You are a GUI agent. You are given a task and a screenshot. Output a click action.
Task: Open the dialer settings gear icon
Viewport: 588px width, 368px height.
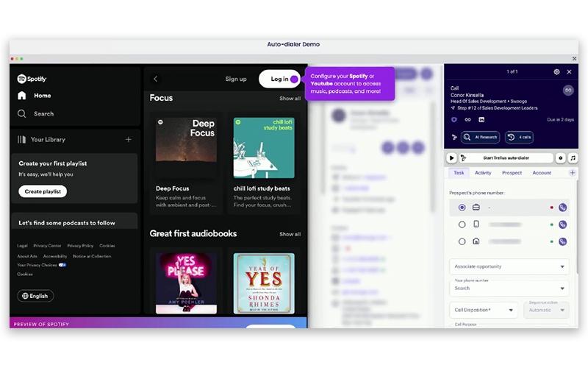556,71
